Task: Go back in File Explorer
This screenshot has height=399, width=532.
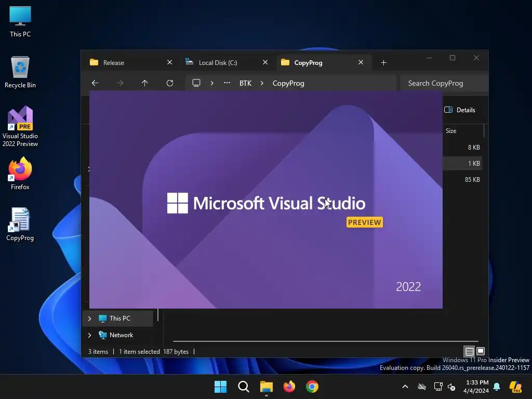Action: [x=95, y=83]
